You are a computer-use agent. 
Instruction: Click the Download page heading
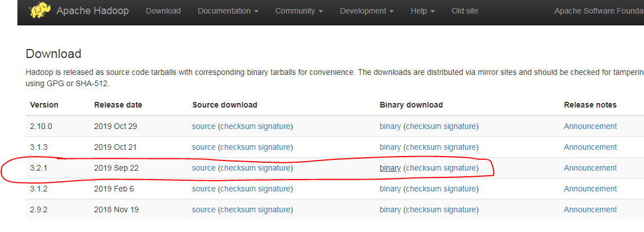click(x=53, y=54)
